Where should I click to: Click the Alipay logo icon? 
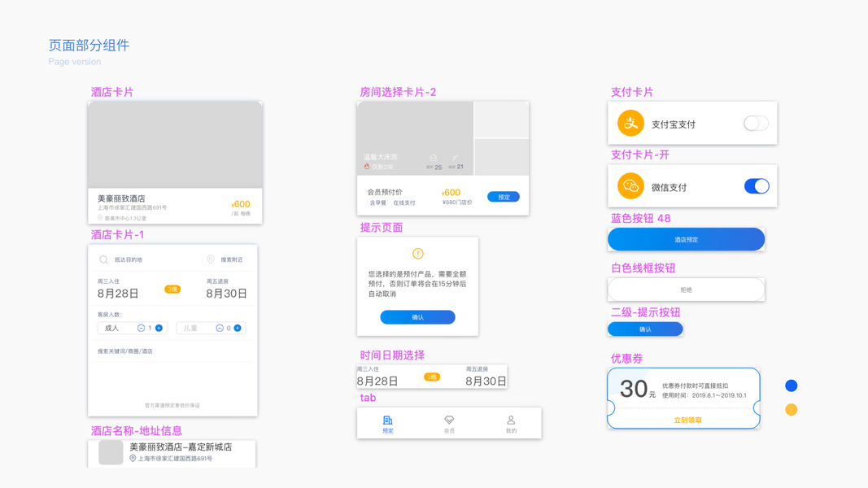(630, 124)
